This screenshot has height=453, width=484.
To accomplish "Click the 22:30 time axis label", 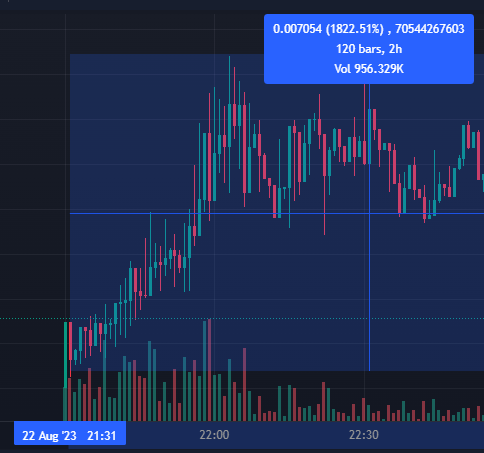I will point(364,435).
